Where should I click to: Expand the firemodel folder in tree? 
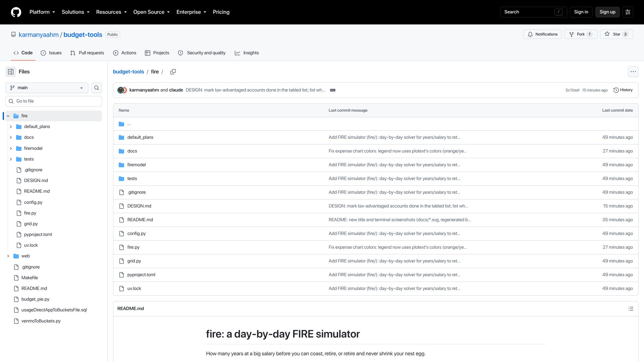pos(11,148)
